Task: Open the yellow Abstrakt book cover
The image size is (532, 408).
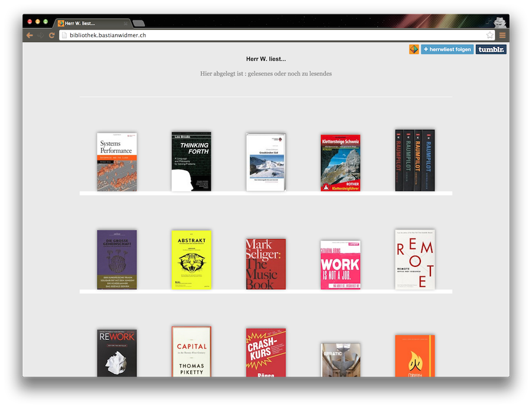Action: 192,260
